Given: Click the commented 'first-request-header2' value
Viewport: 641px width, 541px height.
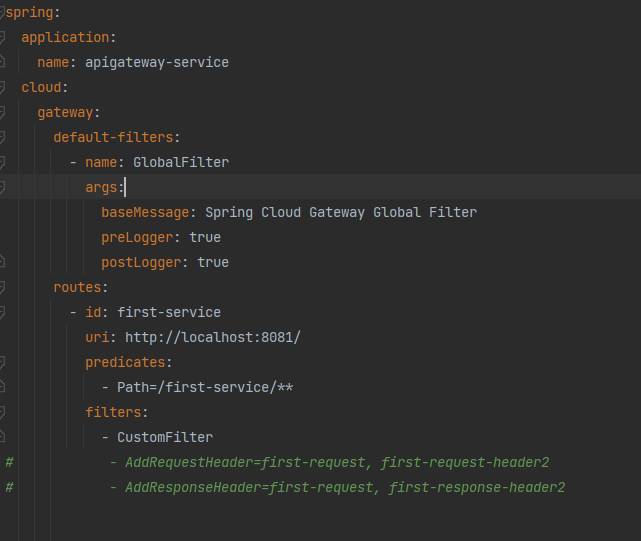Looking at the screenshot, I should coord(465,462).
